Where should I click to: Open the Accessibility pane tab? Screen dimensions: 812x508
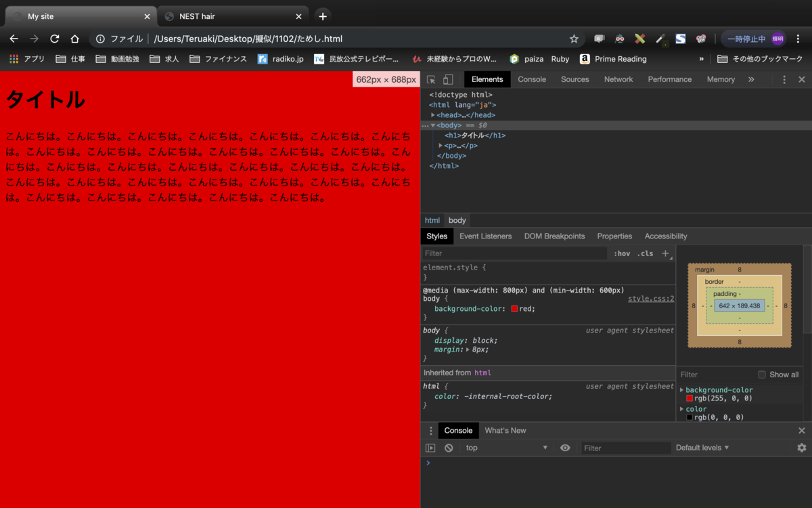tap(666, 236)
